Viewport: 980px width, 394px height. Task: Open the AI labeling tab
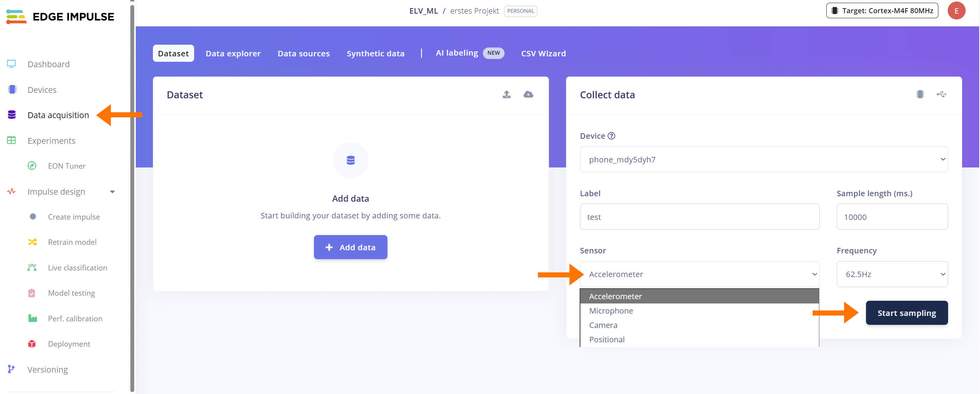[x=470, y=53]
